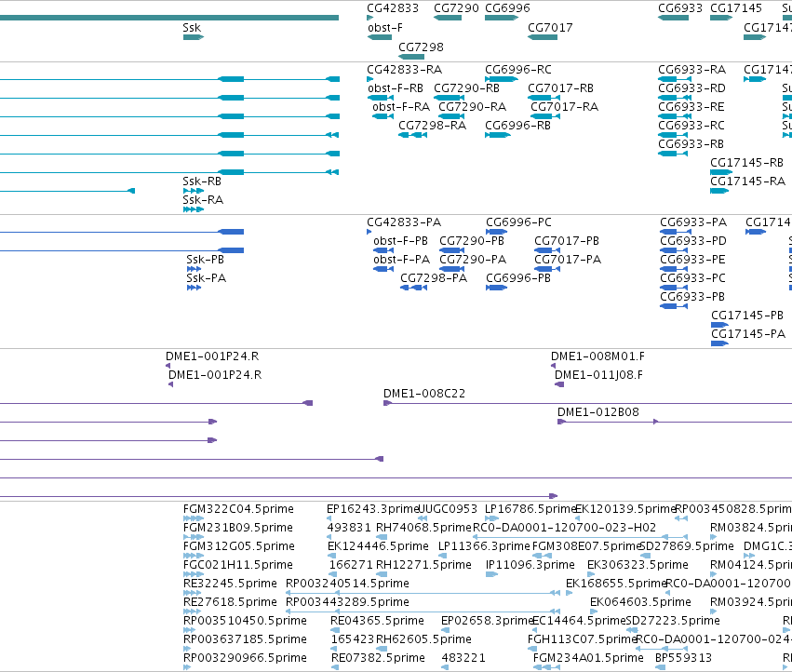Image resolution: width=792 pixels, height=672 pixels.
Task: Click protein CG7017-PB
Action: coord(567,241)
